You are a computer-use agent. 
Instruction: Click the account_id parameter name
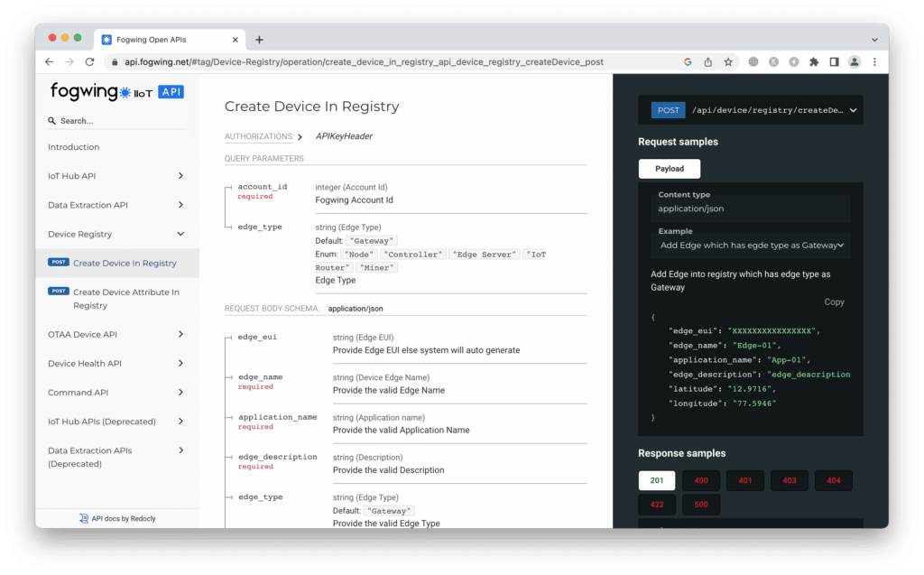[x=263, y=186]
